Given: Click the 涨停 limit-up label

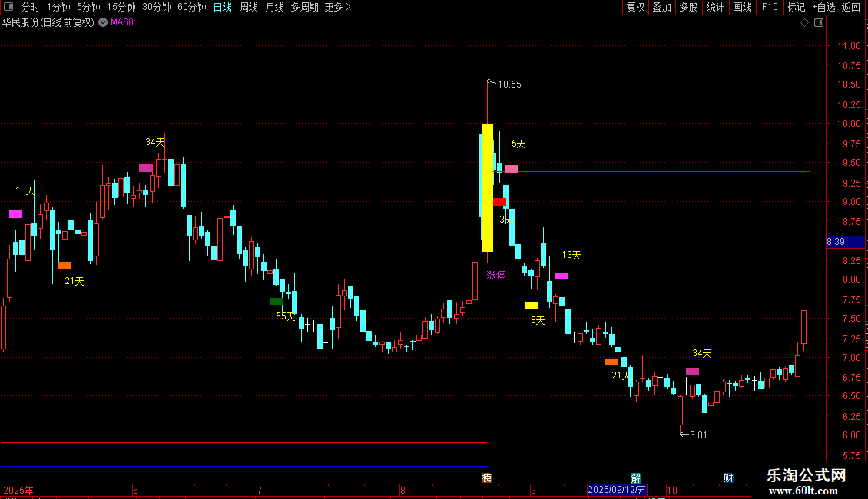Looking at the screenshot, I should [x=495, y=275].
